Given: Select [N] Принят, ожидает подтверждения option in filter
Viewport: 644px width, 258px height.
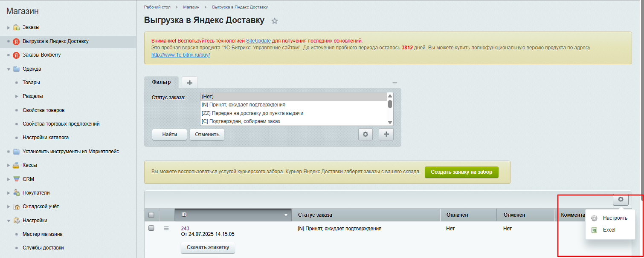Looking at the screenshot, I should pos(293,105).
